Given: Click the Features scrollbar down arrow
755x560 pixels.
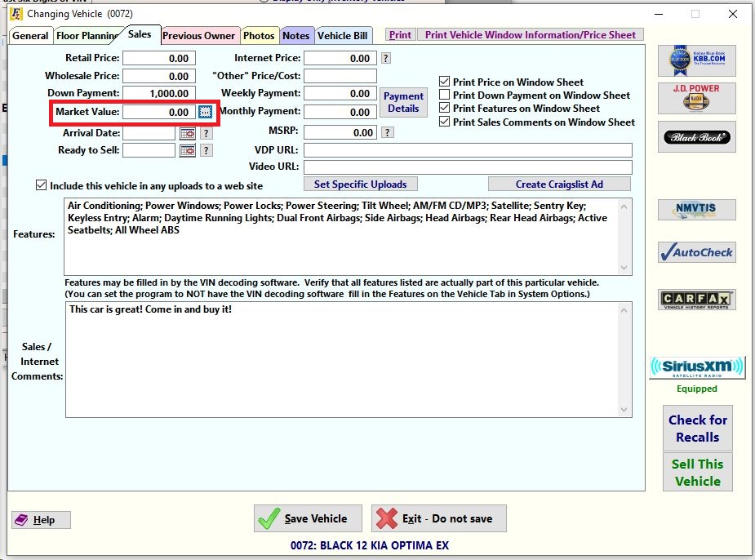Looking at the screenshot, I should [x=624, y=268].
